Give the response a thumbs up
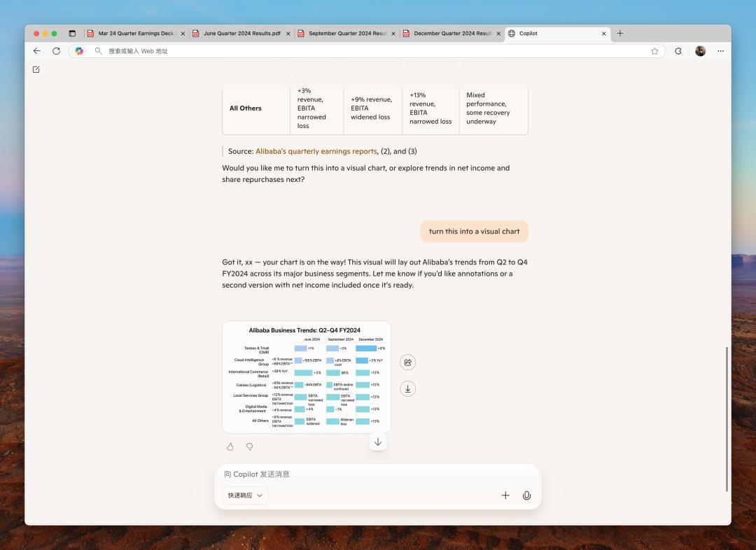The height and width of the screenshot is (550, 756). point(230,447)
